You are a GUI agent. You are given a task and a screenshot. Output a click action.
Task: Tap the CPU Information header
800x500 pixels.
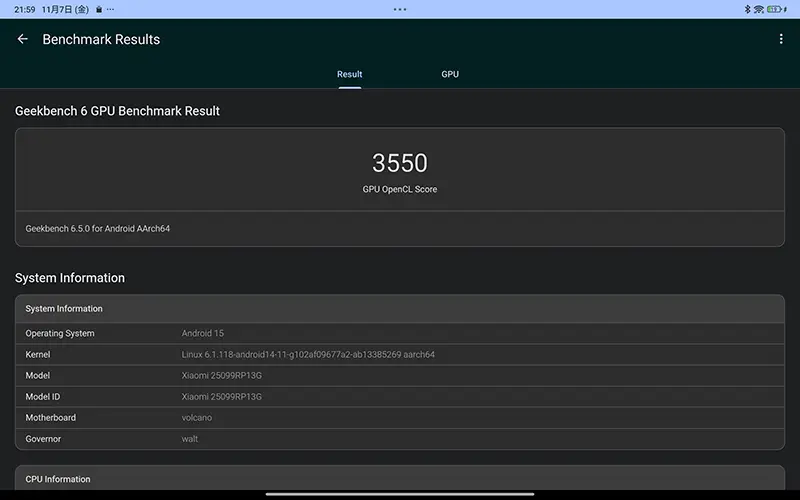tap(399, 478)
